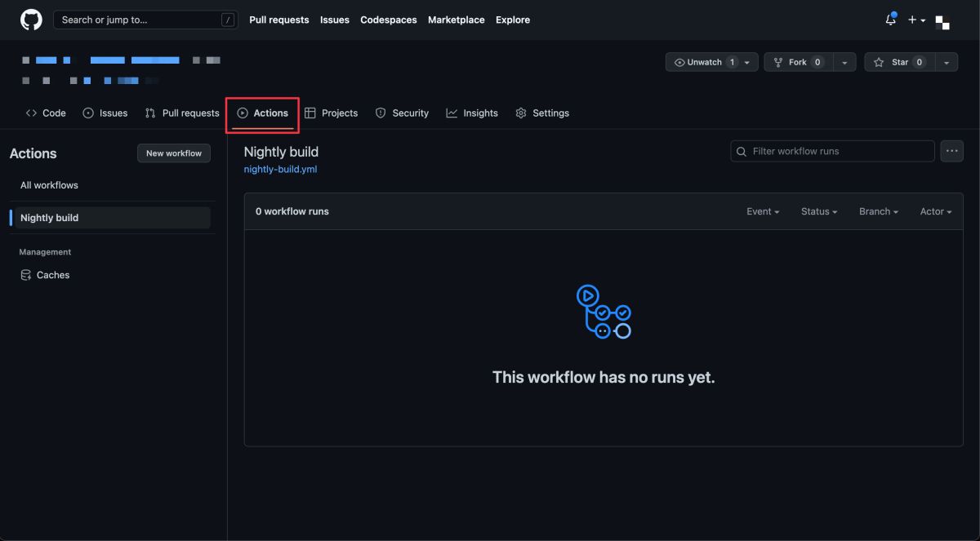Focus the Search or jump to field

click(147, 20)
